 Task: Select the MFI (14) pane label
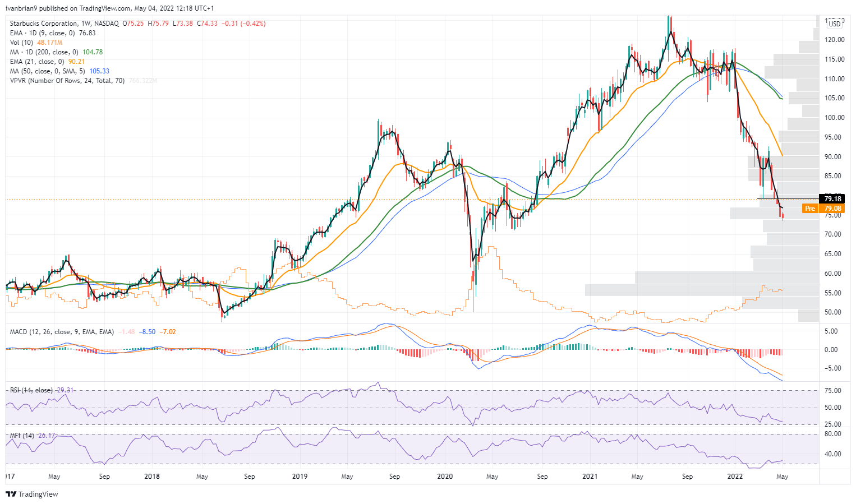pyautogui.click(x=22, y=436)
